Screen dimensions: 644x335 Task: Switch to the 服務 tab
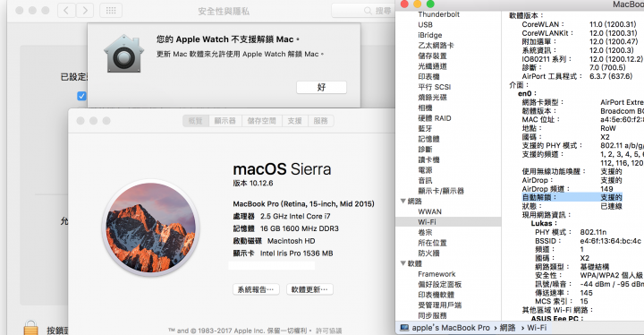[x=320, y=121]
